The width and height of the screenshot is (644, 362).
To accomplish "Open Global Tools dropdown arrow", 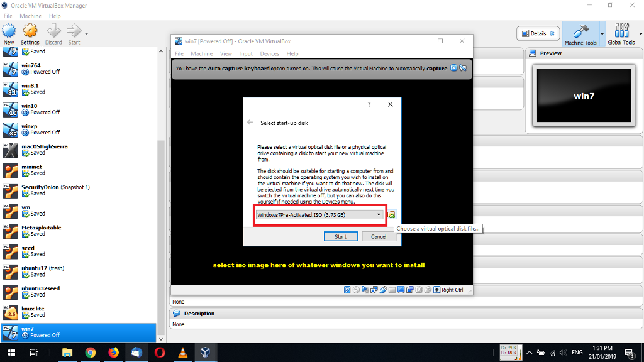I will [640, 34].
